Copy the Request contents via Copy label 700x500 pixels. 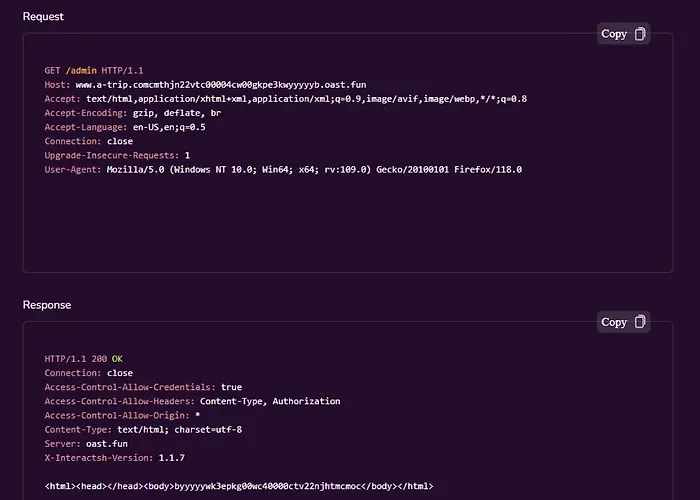(x=614, y=34)
